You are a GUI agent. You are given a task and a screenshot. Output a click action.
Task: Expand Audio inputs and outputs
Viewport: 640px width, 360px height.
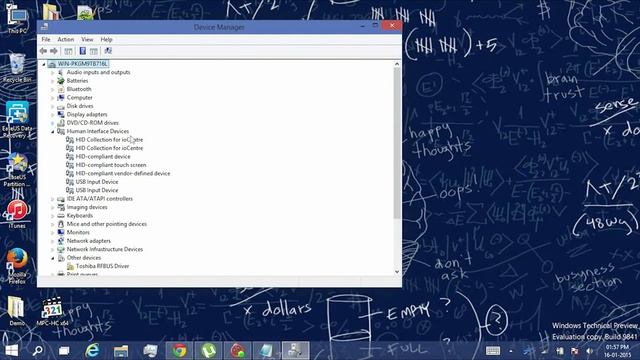tap(53, 73)
